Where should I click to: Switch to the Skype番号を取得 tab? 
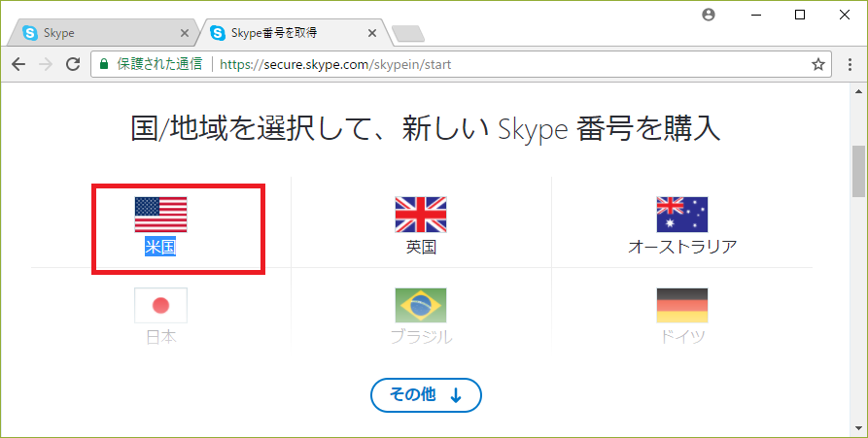(x=294, y=33)
